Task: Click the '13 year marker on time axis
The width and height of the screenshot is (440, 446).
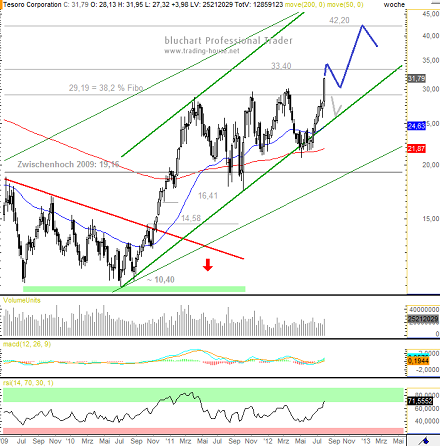Action: pyautogui.click(x=366, y=441)
